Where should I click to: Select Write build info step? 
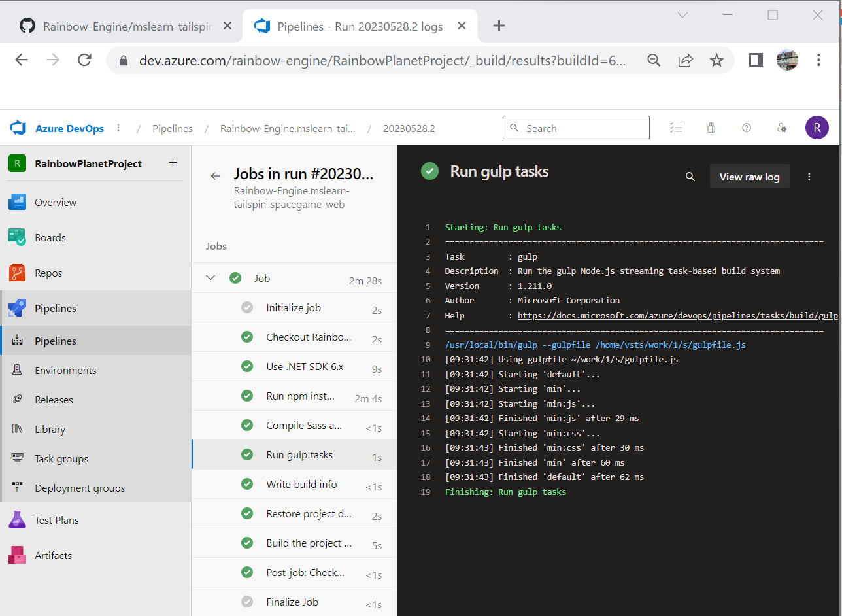tap(294, 484)
